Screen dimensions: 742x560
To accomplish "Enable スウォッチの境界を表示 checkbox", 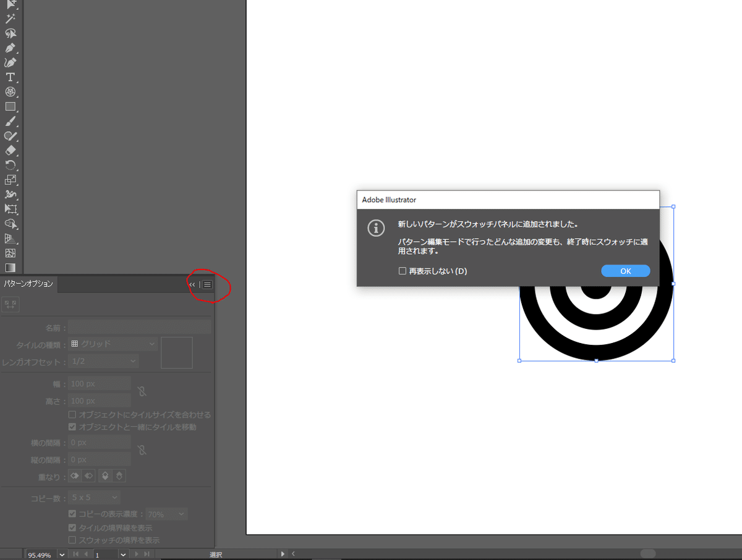I will 72,540.
